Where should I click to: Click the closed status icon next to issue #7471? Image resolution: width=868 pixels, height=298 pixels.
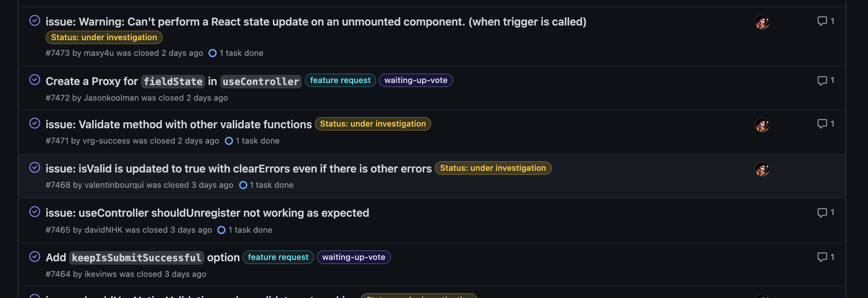tap(35, 124)
